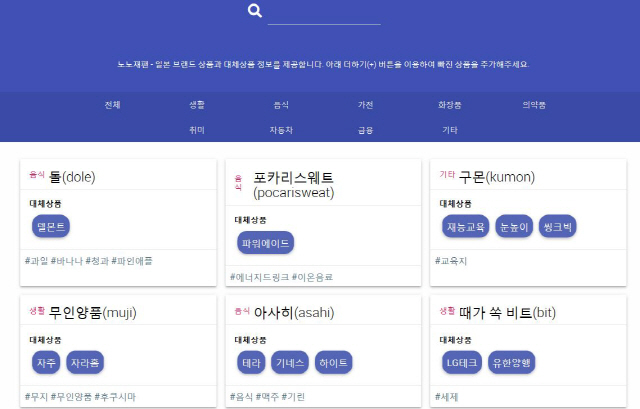Click the #이온음료 hashtag
Screen dimensions: 640x409
(x=312, y=277)
